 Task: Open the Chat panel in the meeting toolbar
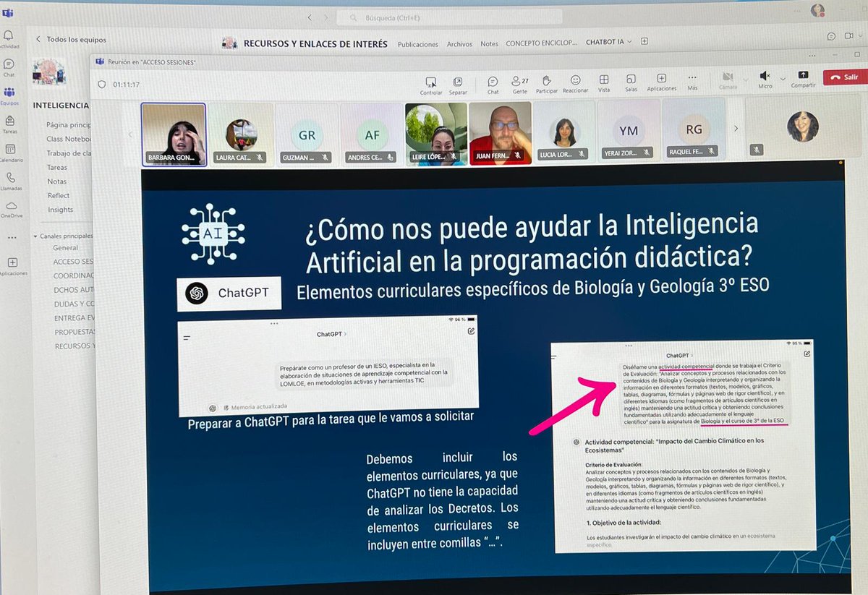[x=493, y=82]
